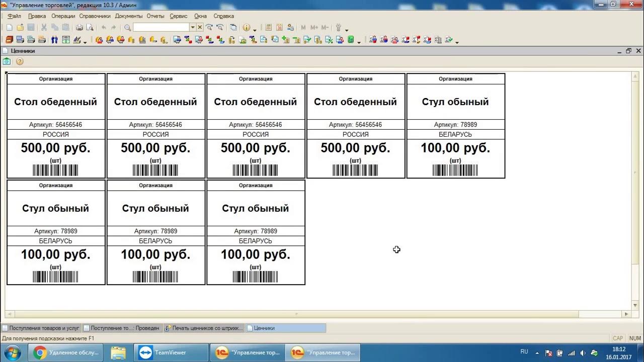Click the Find Previous icon
This screenshot has width=644, height=362.
tap(220, 27)
